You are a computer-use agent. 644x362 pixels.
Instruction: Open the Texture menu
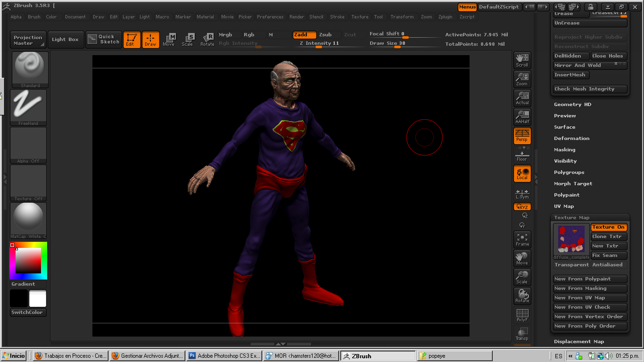[x=360, y=17]
